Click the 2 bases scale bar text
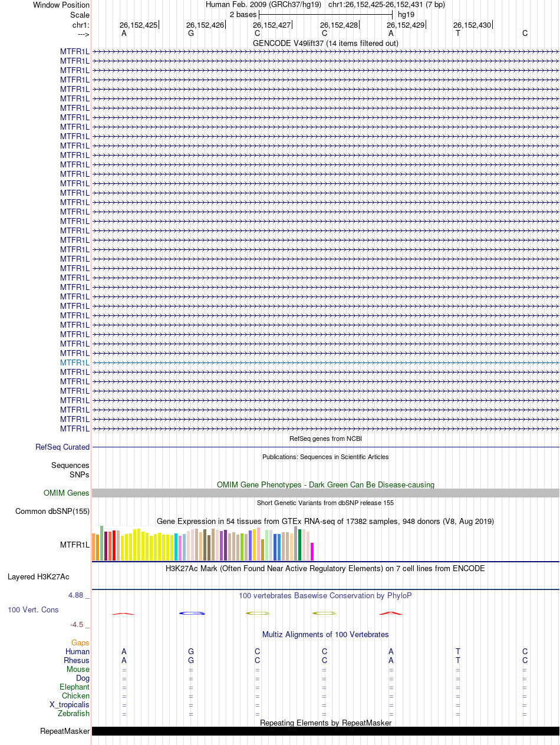This screenshot has width=560, height=745. 243,14
